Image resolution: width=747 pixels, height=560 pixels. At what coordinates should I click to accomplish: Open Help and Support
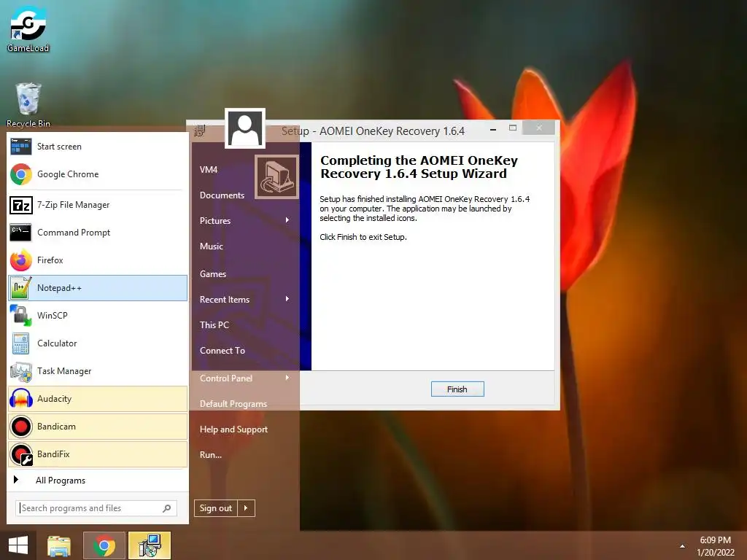[x=234, y=429]
